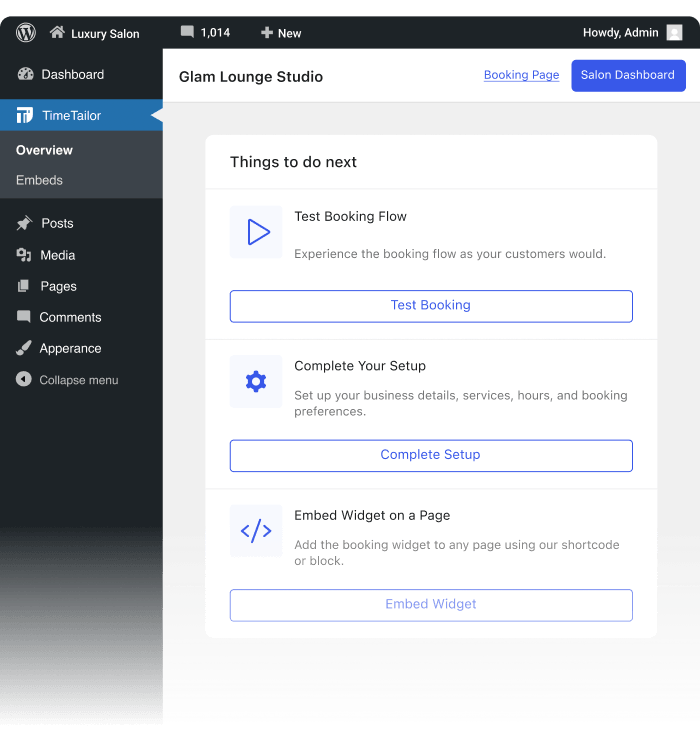
Task: Click the 1,014 comments count
Action: [215, 33]
